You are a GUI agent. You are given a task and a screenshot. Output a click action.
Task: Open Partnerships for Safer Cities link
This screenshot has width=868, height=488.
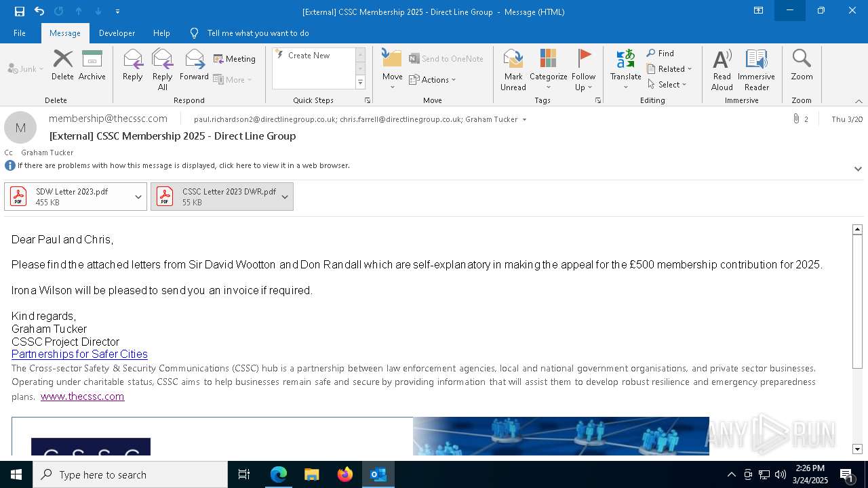tap(79, 354)
